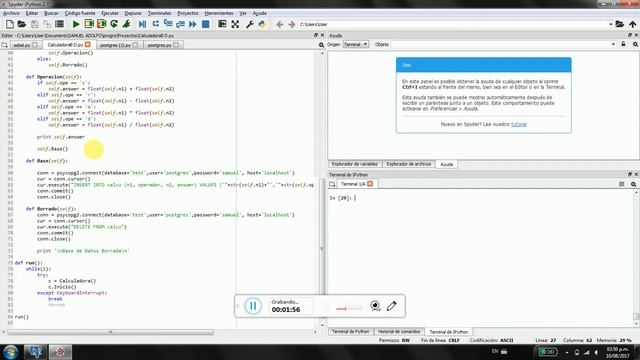The width and height of the screenshot is (640, 360).
Task: Run cell and advance icon
Action: [x=101, y=24]
